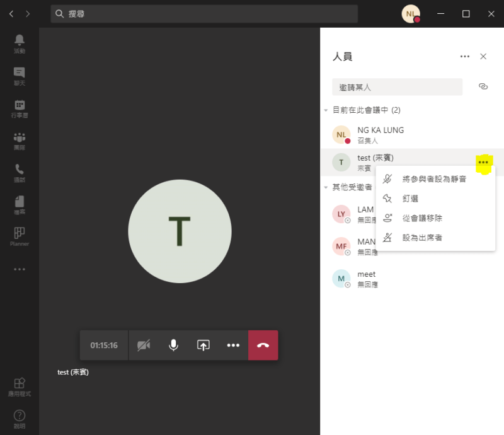Screen dimensions: 504x435
Task: Click the 邀請某人 invite input field
Action: point(397,87)
